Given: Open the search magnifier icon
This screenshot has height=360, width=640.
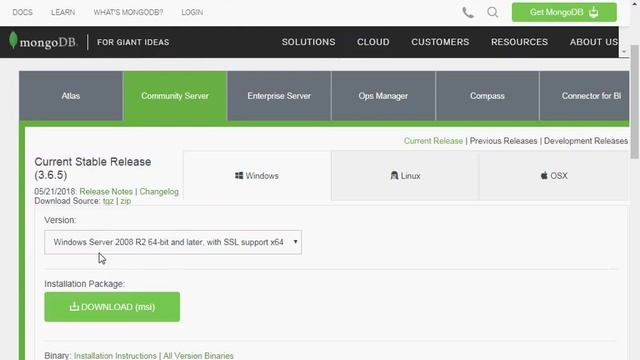Looking at the screenshot, I should coord(493,12).
